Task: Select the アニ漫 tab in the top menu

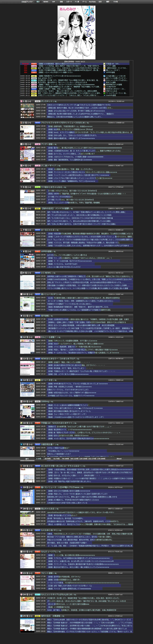Action: coord(77,2)
